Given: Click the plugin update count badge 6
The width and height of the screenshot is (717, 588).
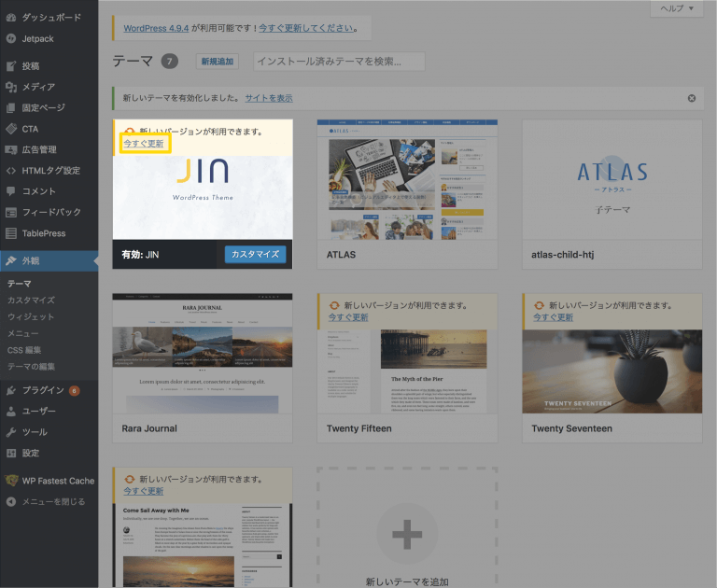Looking at the screenshot, I should (74, 390).
